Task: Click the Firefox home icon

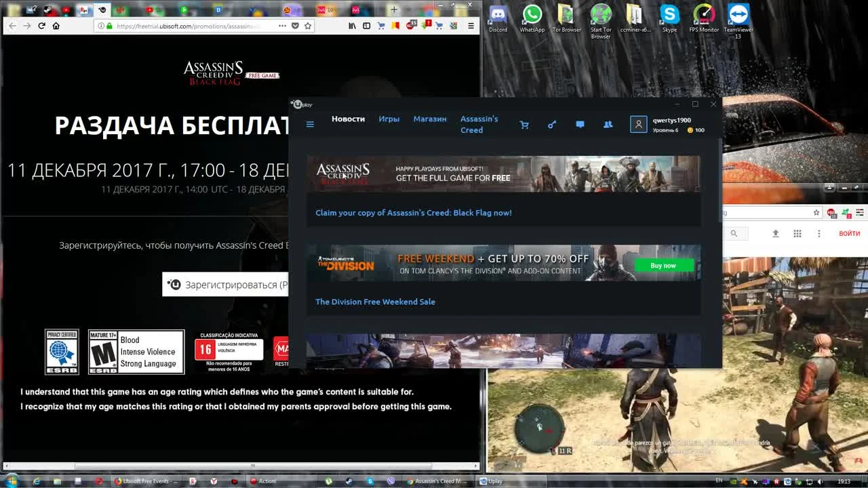Action: click(x=56, y=25)
